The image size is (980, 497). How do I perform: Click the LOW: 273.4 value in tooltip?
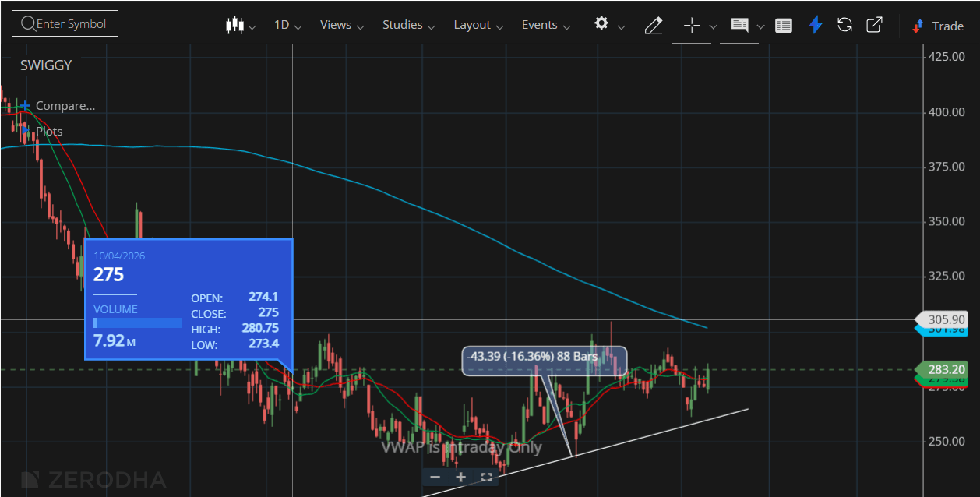[264, 344]
